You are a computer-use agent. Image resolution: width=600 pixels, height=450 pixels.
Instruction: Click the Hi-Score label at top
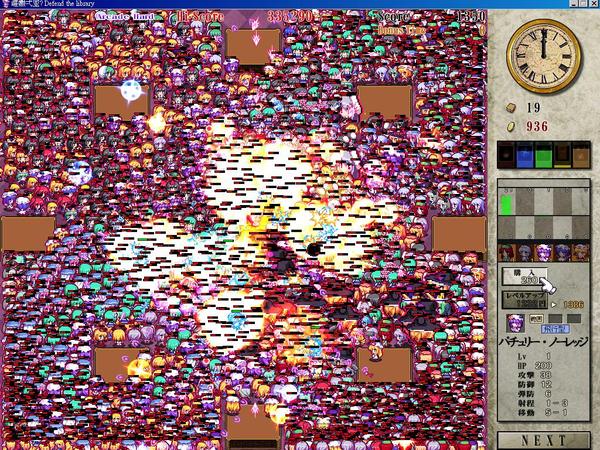point(200,16)
